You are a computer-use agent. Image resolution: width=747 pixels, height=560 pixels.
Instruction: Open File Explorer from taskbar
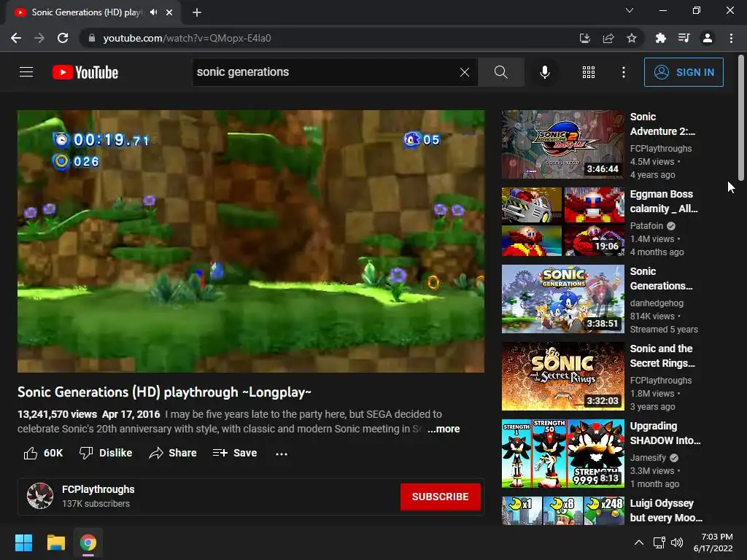coord(55,542)
